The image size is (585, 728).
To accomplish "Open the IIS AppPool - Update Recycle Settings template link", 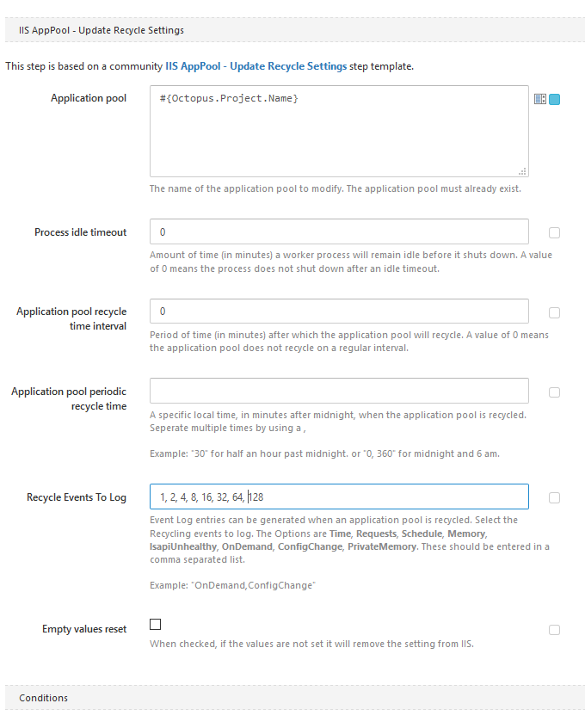I will [288, 65].
